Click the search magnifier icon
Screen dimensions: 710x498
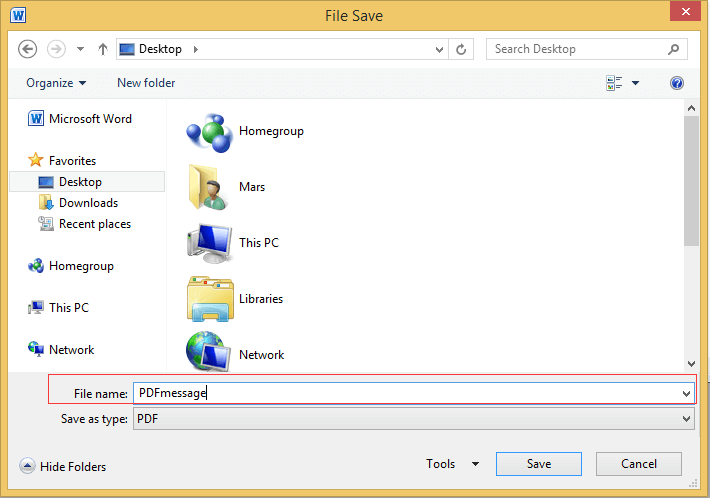[673, 49]
